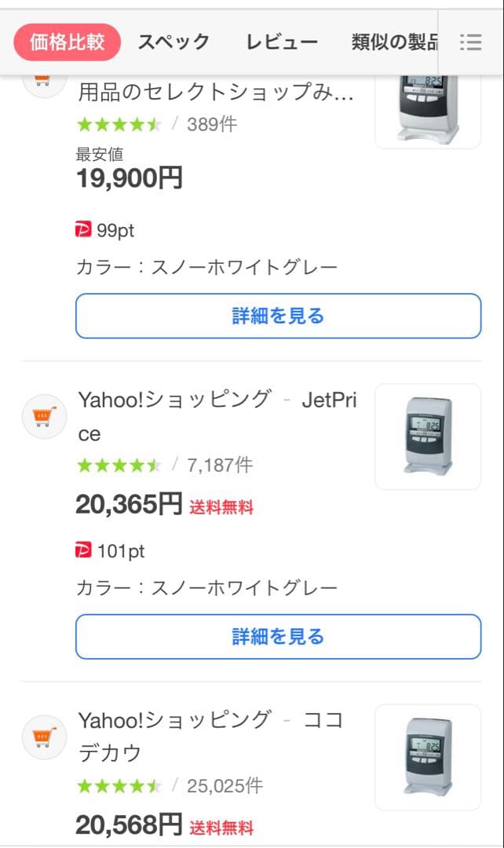Click the star rating beside 25,025件
The height and width of the screenshot is (848, 504).
[x=118, y=784]
